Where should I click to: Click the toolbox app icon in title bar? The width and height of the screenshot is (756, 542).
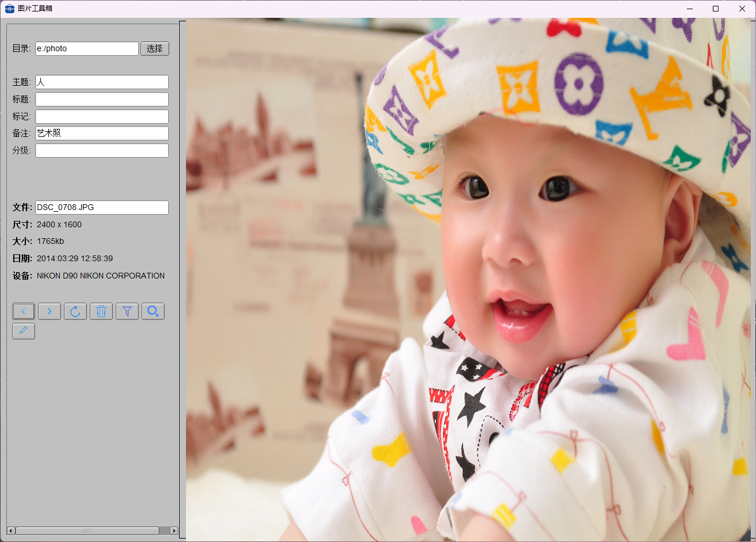9,9
